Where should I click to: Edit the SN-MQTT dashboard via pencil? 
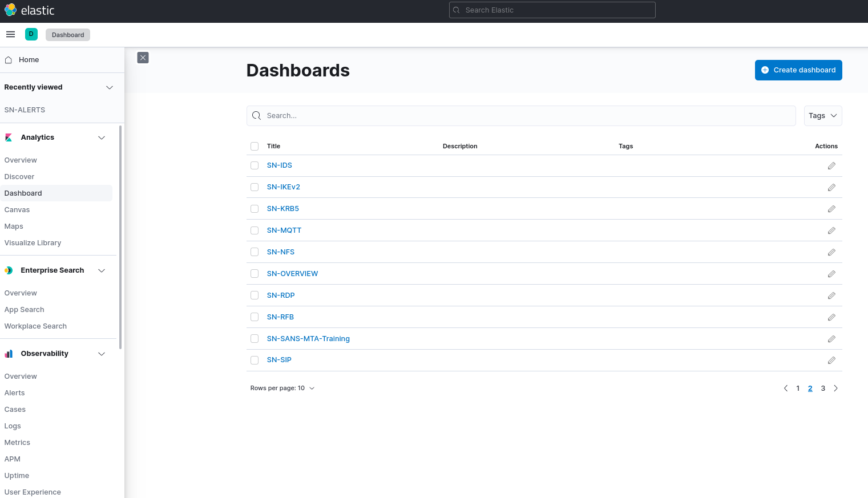(831, 231)
